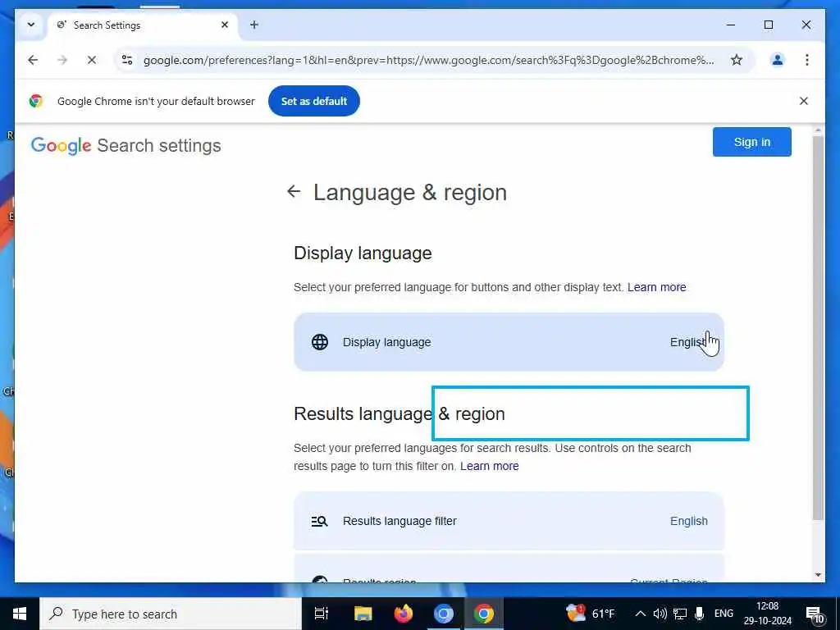Viewport: 840px width, 630px height.
Task: Click Learn more under Display language
Action: [656, 287]
